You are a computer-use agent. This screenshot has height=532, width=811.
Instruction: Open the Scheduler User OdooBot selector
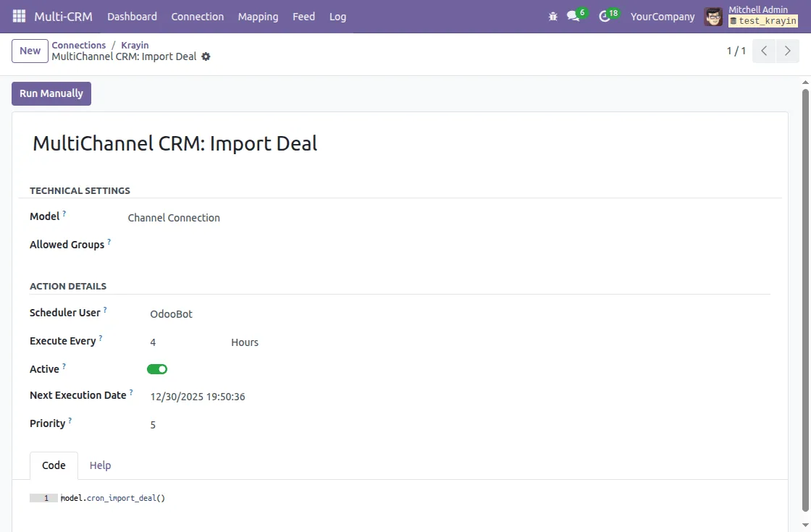tap(171, 313)
